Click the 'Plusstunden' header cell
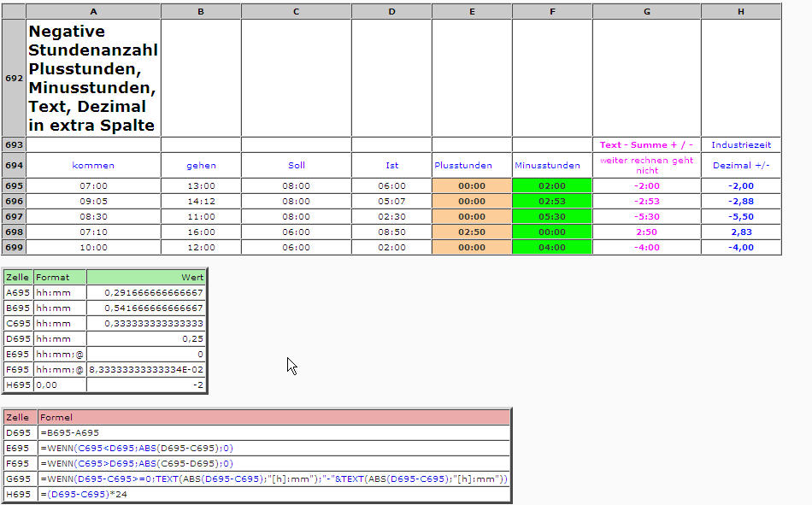This screenshot has width=812, height=505. (471, 165)
